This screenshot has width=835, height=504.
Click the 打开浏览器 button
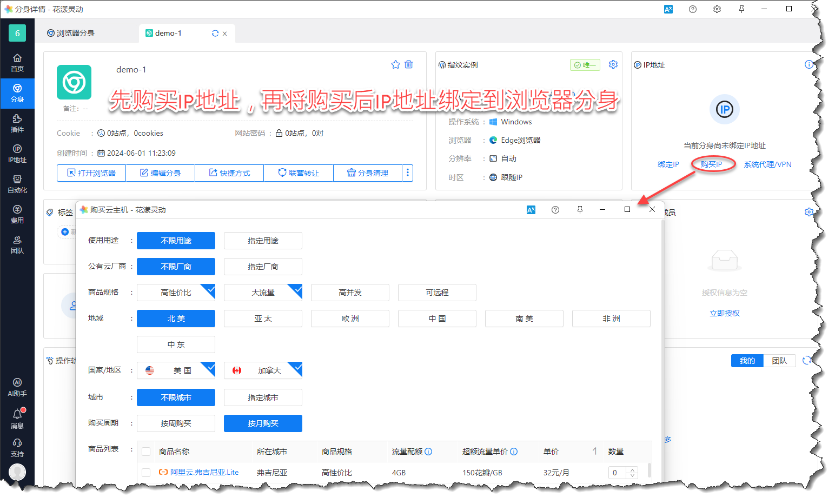click(x=91, y=173)
